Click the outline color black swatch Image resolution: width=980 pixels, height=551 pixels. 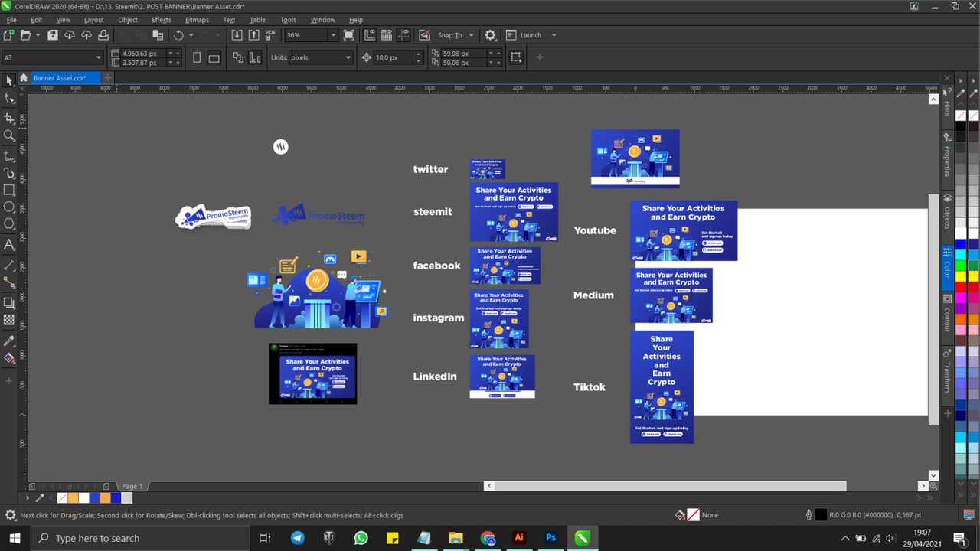tap(820, 515)
